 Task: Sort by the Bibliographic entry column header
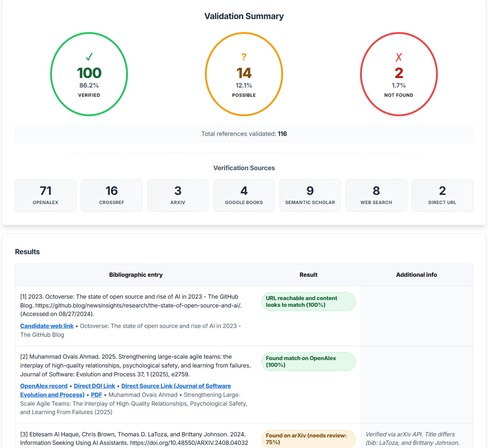click(136, 275)
